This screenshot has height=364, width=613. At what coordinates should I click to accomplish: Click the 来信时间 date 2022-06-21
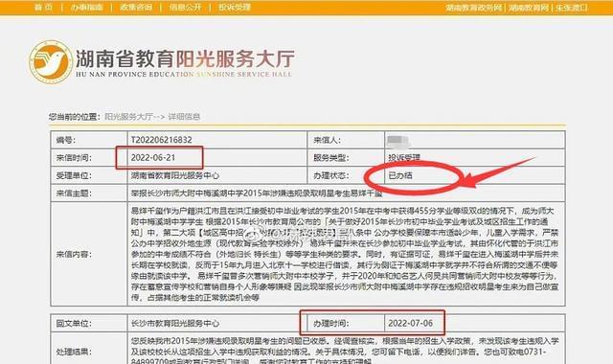tap(153, 157)
